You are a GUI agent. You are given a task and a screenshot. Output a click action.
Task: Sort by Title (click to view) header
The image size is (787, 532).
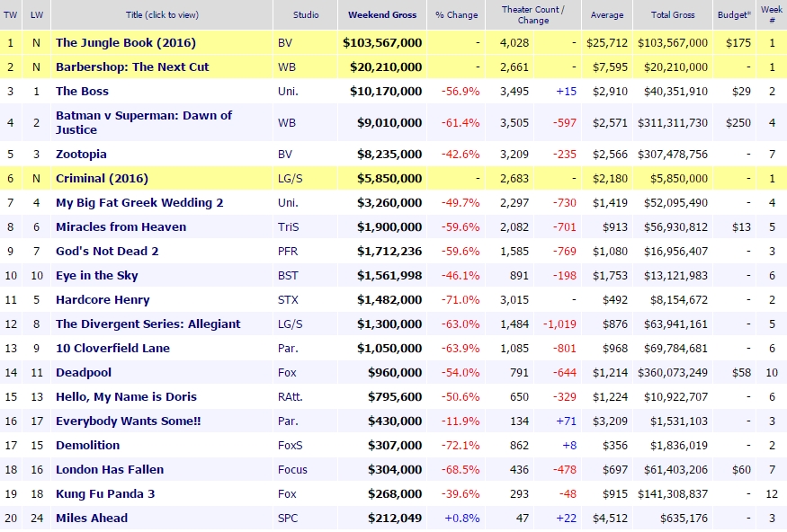point(162,15)
